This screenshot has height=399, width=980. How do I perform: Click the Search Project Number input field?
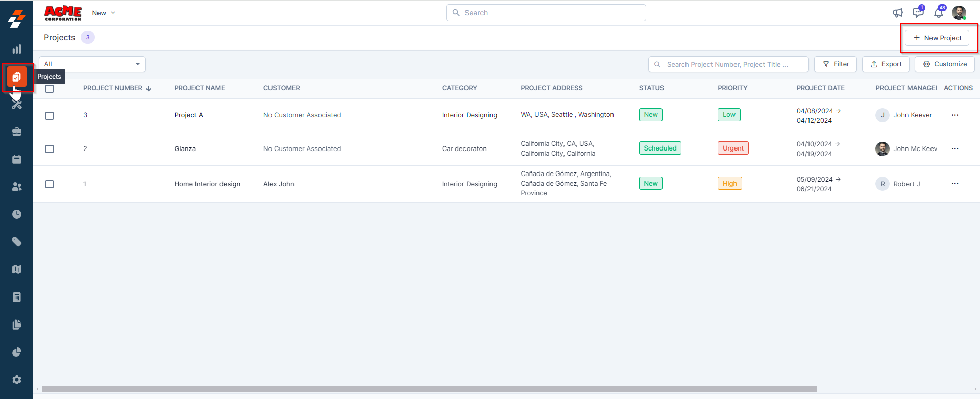728,64
